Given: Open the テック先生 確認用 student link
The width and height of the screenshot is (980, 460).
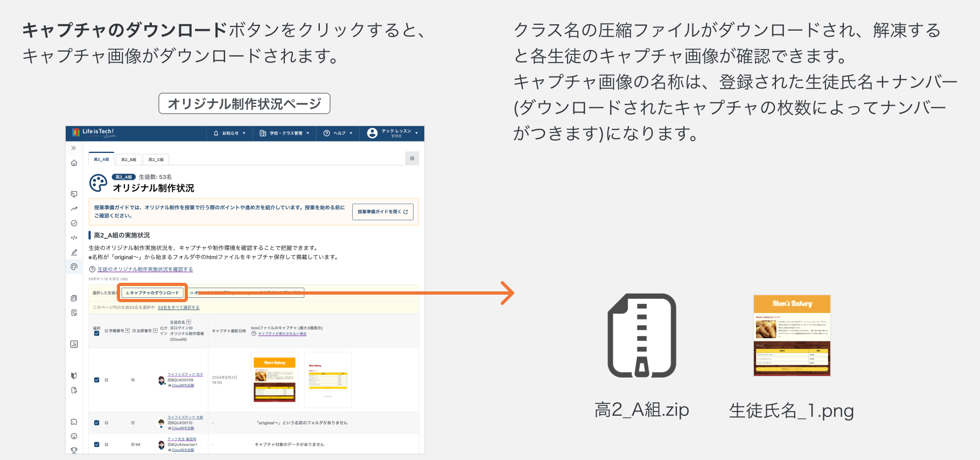Looking at the screenshot, I should [182, 440].
